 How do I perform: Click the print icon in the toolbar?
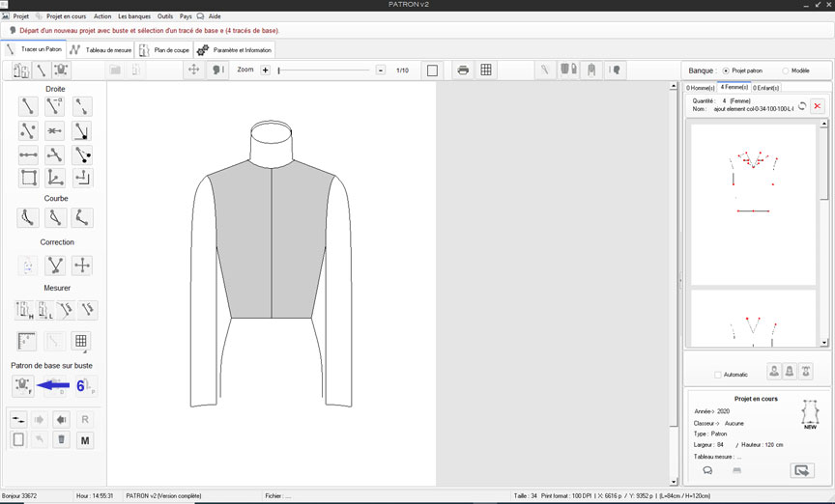pos(464,70)
